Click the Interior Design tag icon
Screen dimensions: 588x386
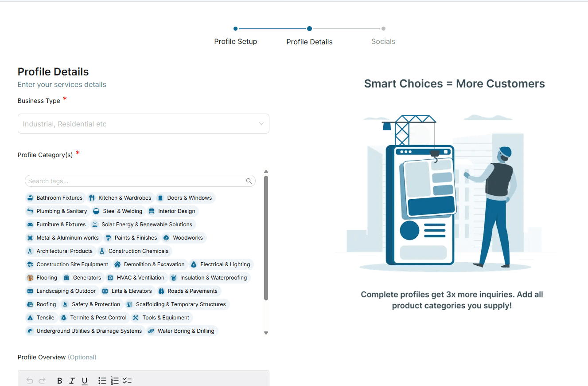tap(152, 211)
